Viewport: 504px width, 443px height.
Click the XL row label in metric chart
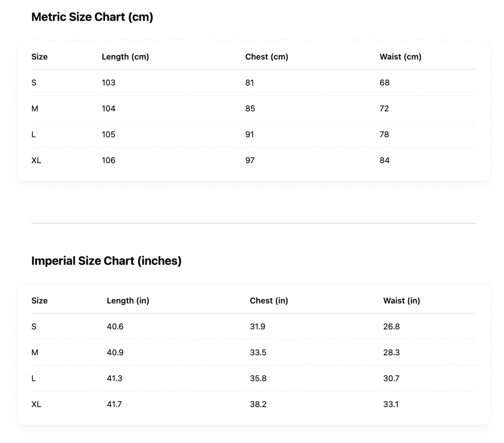[x=36, y=161]
